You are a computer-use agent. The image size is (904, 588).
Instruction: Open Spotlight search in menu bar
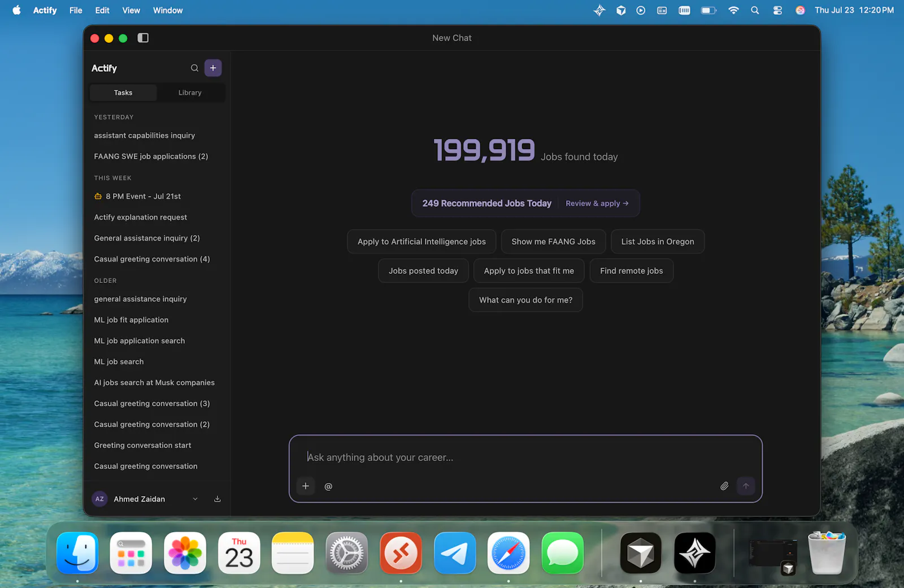tap(755, 10)
